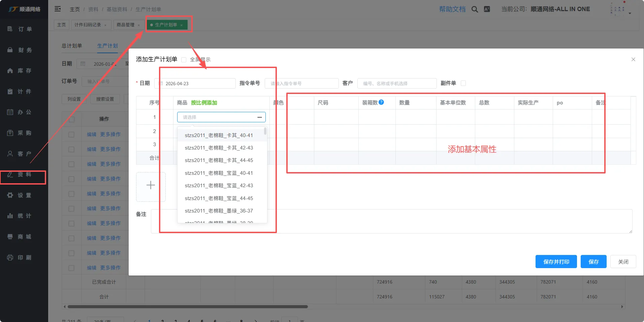Click the 保存并打印 button

click(556, 262)
